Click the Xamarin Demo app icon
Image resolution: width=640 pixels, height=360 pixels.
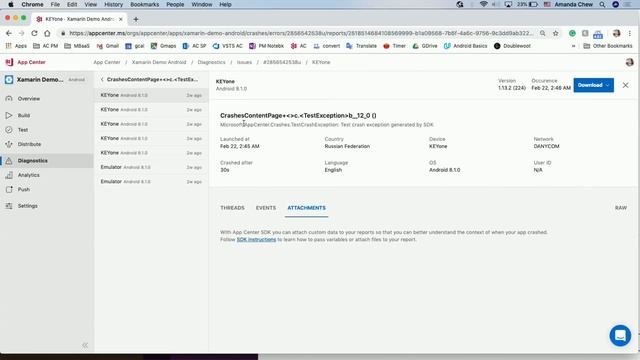pos(9,80)
